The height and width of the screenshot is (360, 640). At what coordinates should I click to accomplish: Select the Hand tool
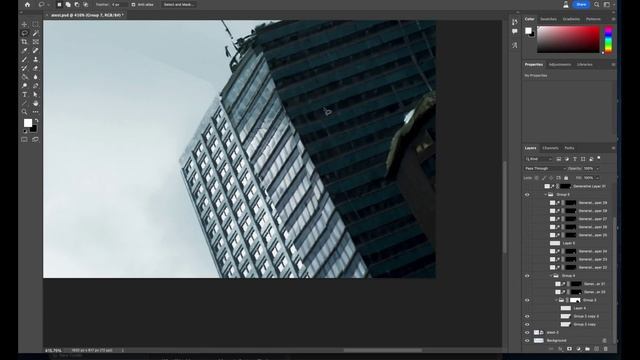36,103
